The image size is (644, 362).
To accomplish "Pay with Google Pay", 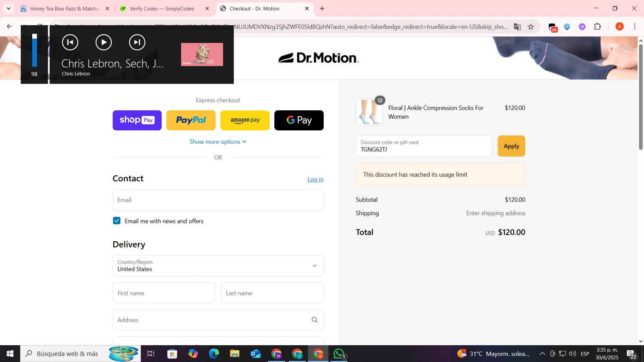I will pyautogui.click(x=299, y=120).
